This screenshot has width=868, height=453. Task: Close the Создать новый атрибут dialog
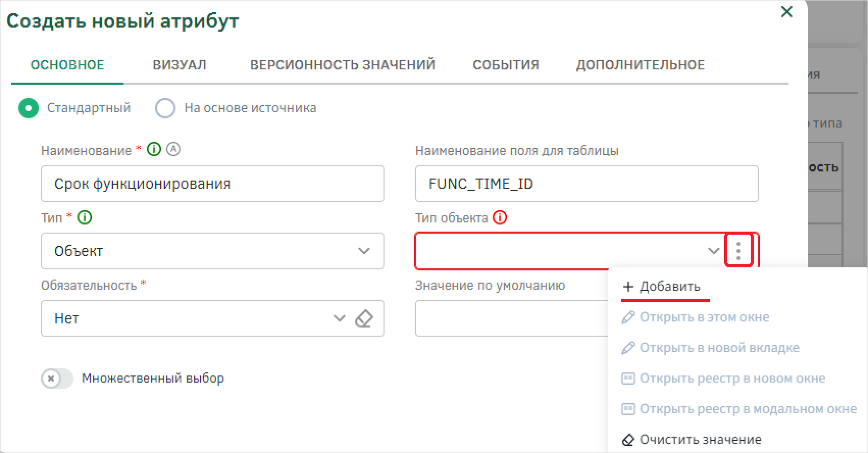(787, 12)
